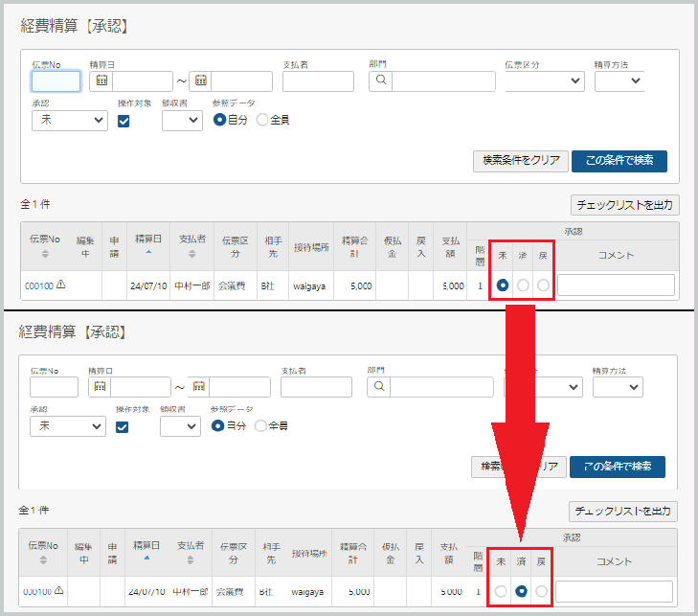Sort by 伝票No arrows in upper table
Screen dimensions: 698x616
45,254
